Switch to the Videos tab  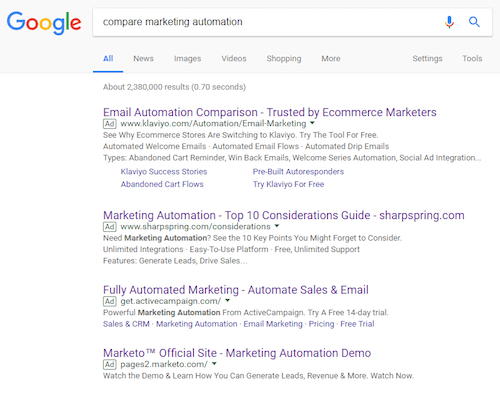[234, 59]
